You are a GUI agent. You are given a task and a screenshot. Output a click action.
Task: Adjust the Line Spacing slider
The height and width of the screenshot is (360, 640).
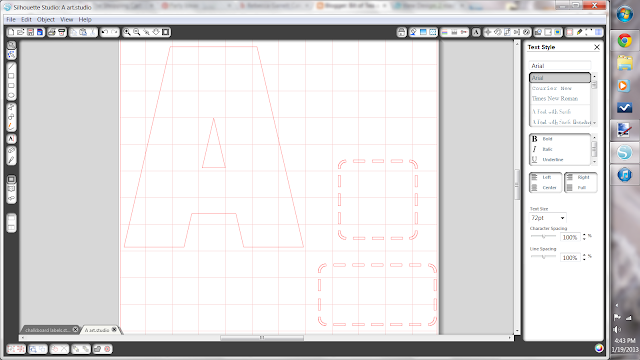543,257
